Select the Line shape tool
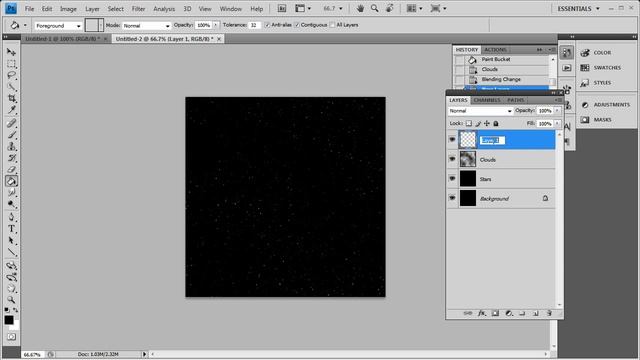 tap(11, 252)
